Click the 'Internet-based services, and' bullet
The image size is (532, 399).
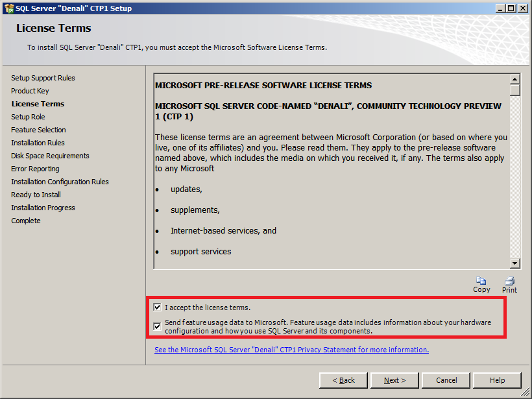tap(223, 231)
